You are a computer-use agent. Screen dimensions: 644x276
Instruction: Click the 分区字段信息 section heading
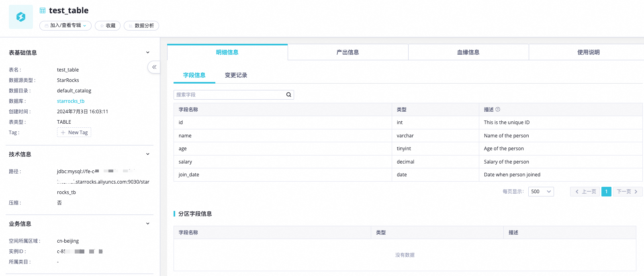pyautogui.click(x=195, y=214)
